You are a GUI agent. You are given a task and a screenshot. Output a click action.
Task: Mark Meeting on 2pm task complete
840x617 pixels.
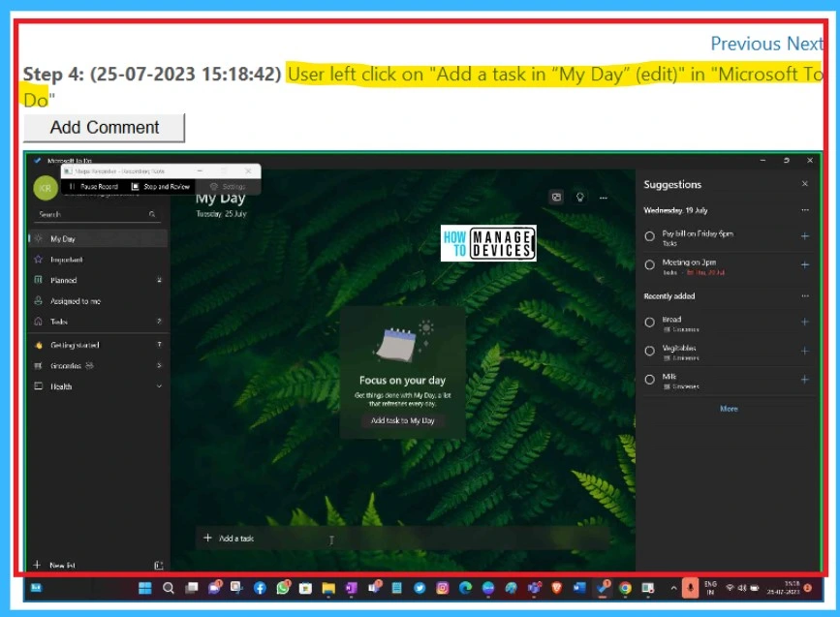[x=650, y=264]
